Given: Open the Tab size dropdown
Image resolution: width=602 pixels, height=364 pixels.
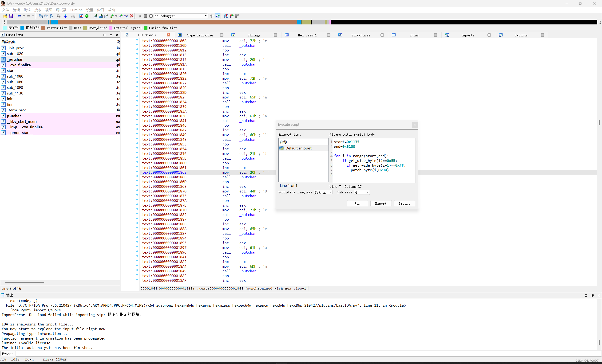Looking at the screenshot, I should 362,192.
